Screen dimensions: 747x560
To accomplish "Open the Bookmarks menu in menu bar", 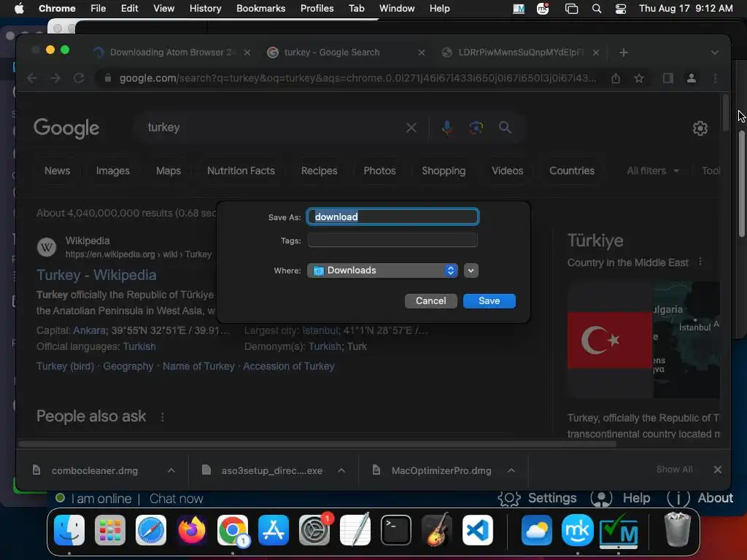I will 260,8.
